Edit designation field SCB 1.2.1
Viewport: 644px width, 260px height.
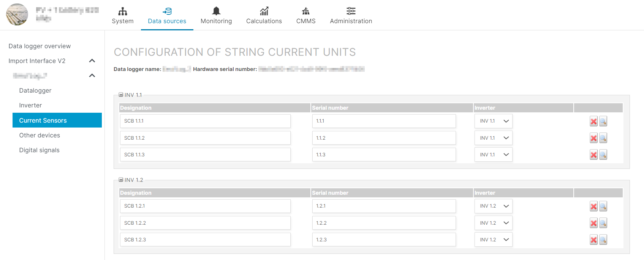[x=205, y=206]
